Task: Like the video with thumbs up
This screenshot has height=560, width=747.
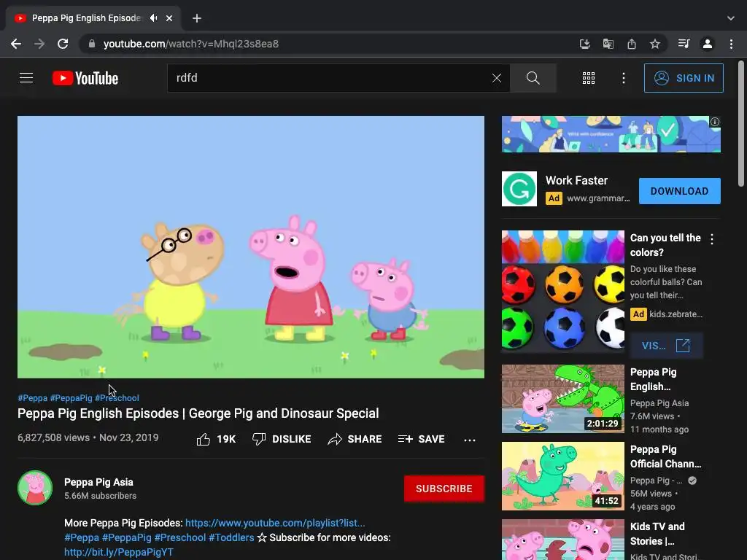Action: point(216,439)
